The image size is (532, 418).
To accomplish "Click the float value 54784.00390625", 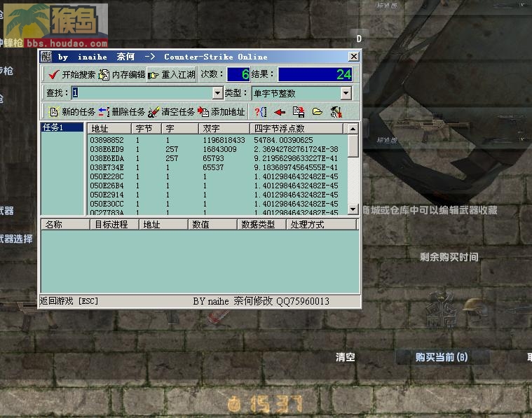I will (x=283, y=140).
